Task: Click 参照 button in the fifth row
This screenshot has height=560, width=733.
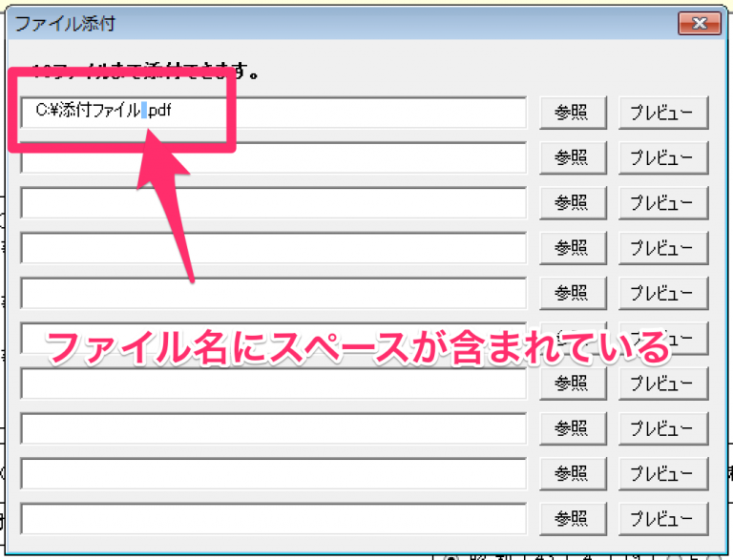Action: (x=573, y=294)
